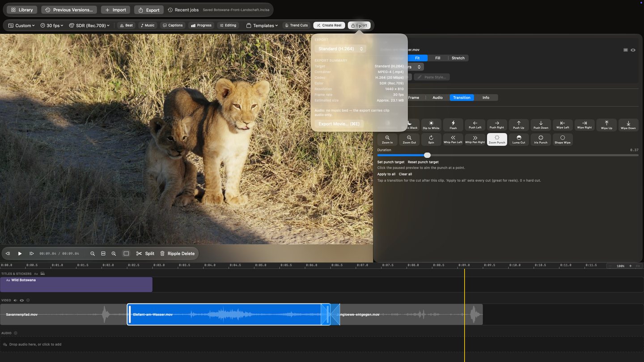Image resolution: width=644 pixels, height=362 pixels.
Task: Click the Create Reel button
Action: point(329,25)
